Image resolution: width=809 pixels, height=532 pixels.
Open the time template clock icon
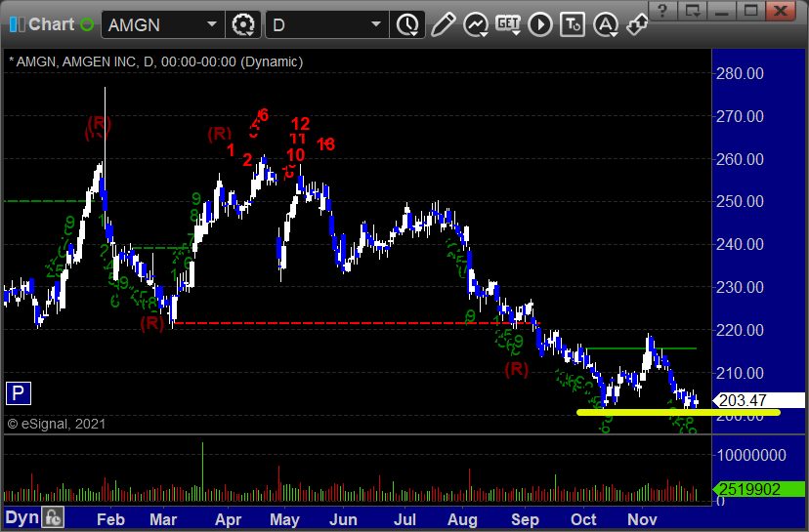(408, 24)
